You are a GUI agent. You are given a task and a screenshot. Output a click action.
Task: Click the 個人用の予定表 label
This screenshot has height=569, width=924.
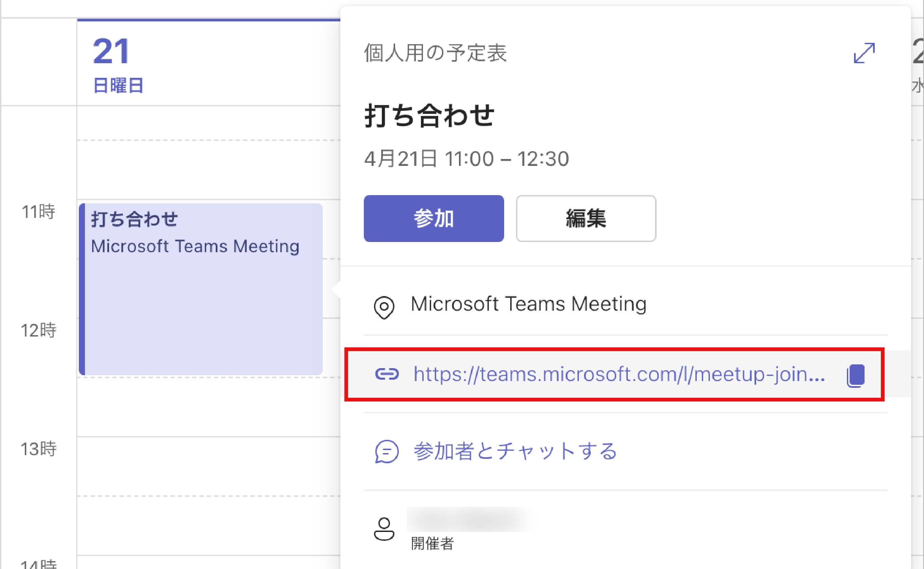pyautogui.click(x=435, y=53)
